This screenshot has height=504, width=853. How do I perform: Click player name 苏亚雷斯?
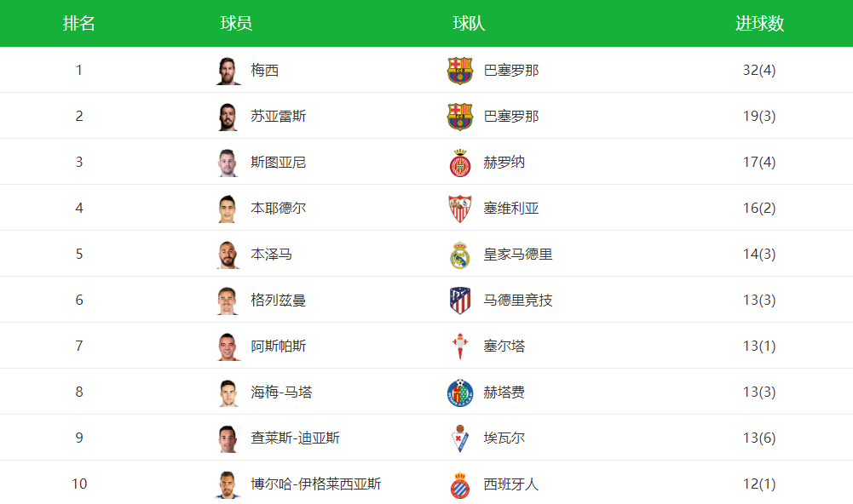pos(279,116)
